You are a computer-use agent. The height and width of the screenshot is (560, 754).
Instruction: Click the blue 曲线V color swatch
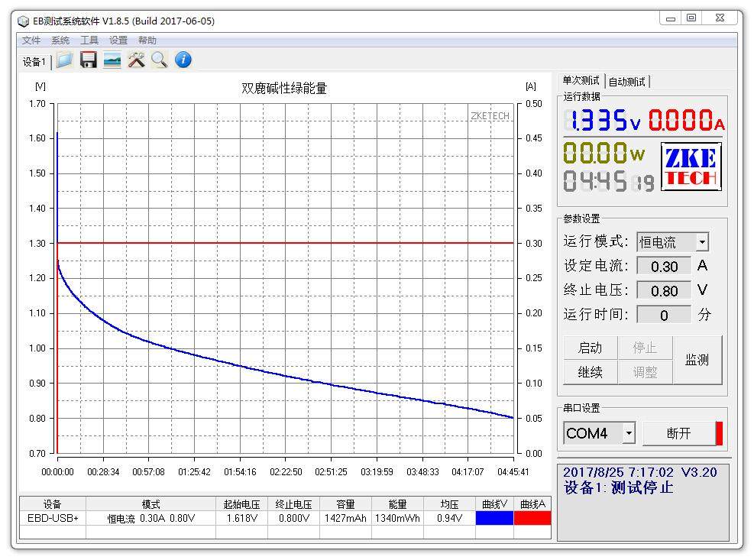(494, 518)
